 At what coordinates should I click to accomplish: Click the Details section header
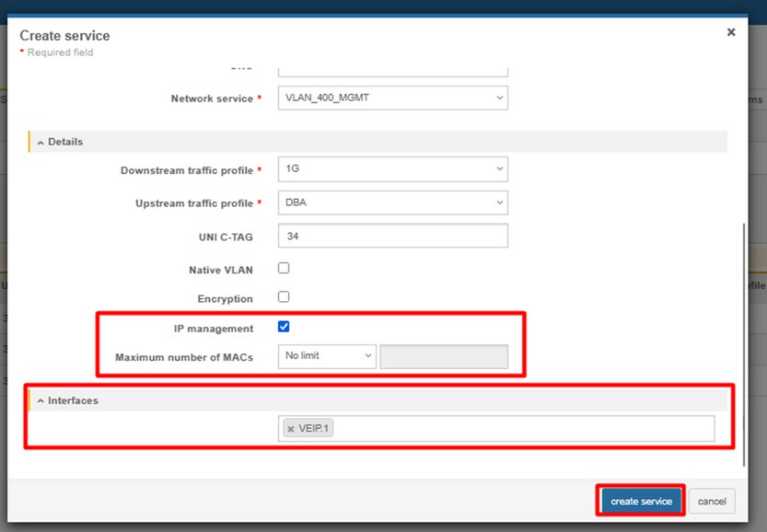click(x=368, y=143)
